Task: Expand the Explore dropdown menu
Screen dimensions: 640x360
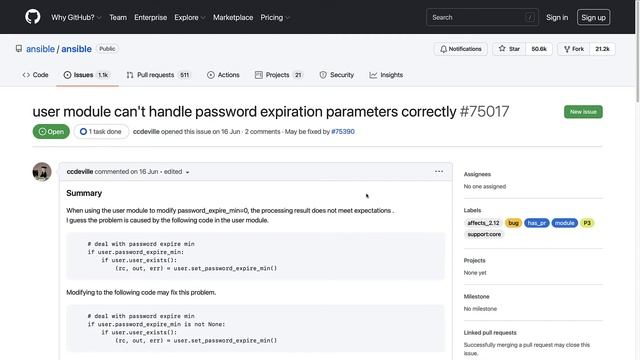Action: pyautogui.click(x=189, y=18)
